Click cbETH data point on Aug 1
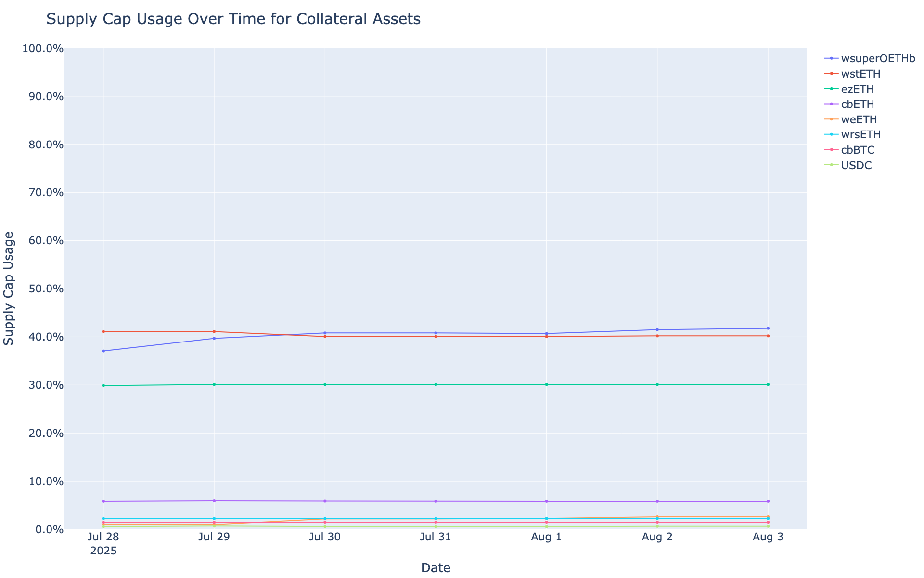The height and width of the screenshot is (578, 924). (546, 501)
